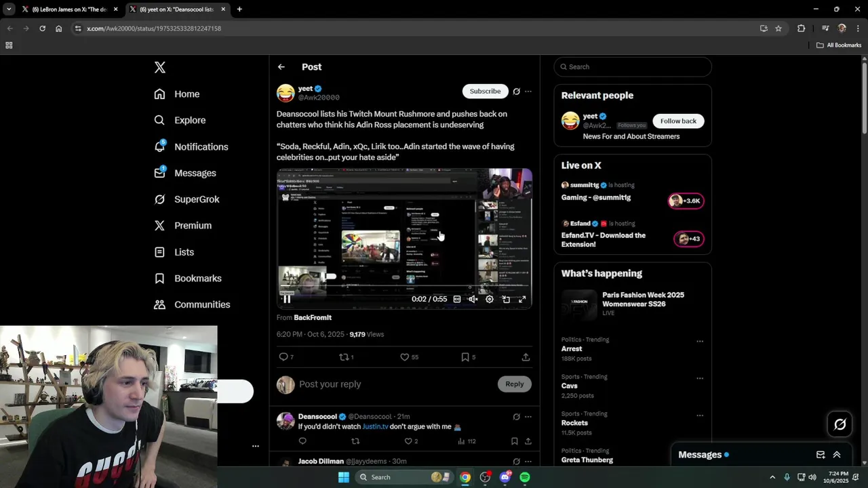Bookmark this page with star icon

pyautogui.click(x=778, y=28)
